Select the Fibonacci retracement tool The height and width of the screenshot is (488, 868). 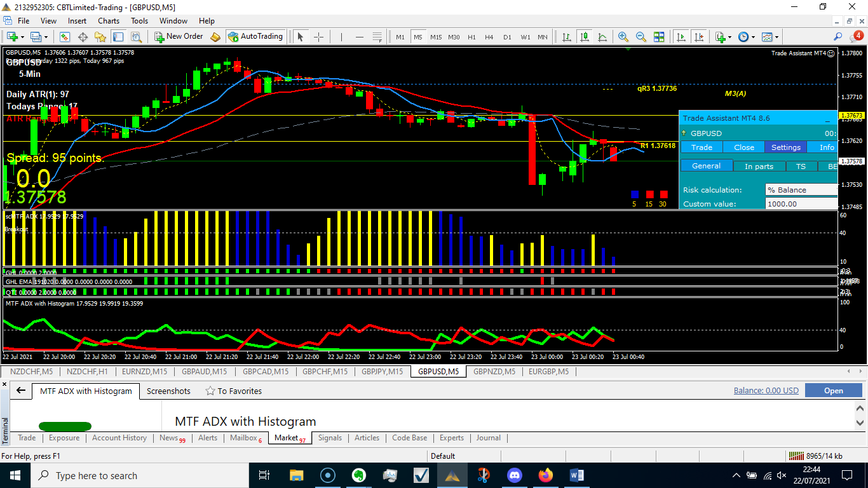pyautogui.click(x=377, y=37)
